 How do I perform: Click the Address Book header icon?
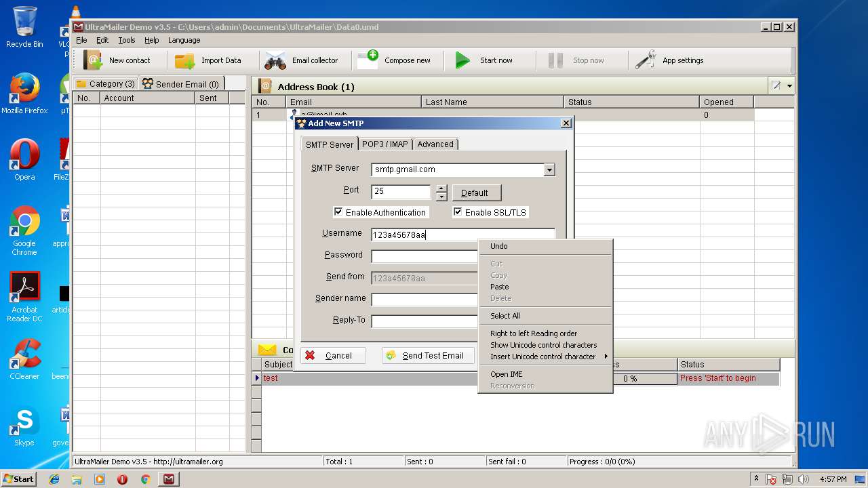(x=265, y=86)
